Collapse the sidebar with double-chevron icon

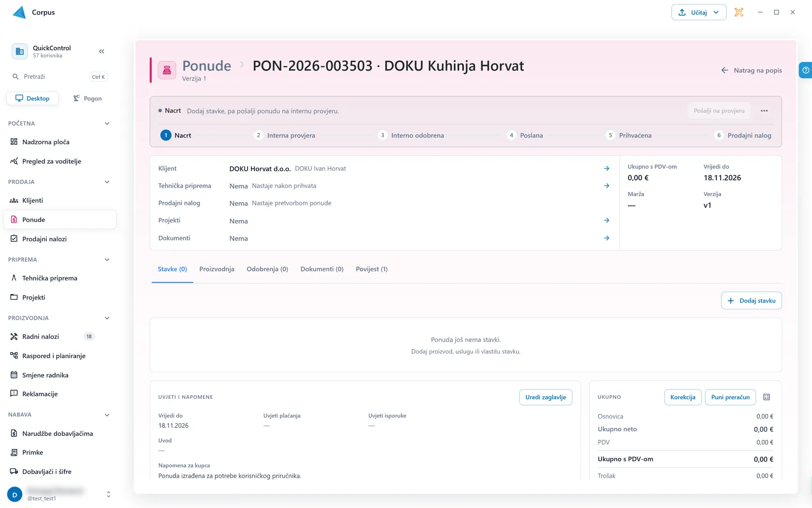point(101,51)
